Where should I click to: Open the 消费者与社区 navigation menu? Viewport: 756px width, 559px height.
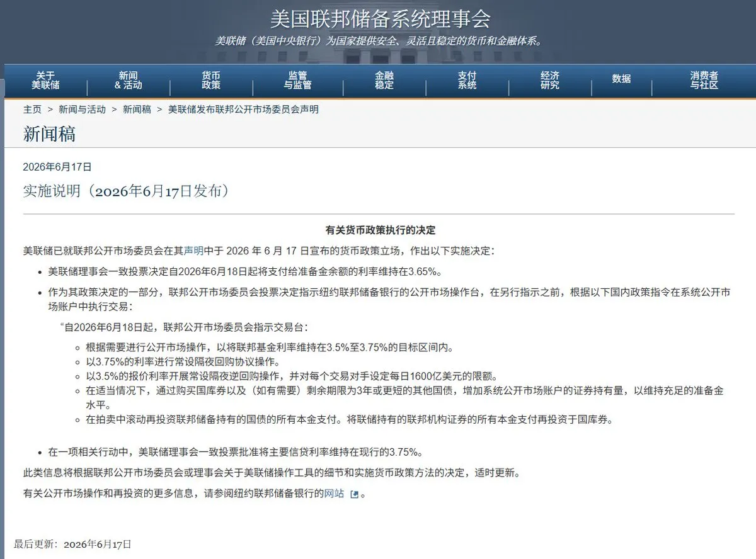click(x=704, y=80)
